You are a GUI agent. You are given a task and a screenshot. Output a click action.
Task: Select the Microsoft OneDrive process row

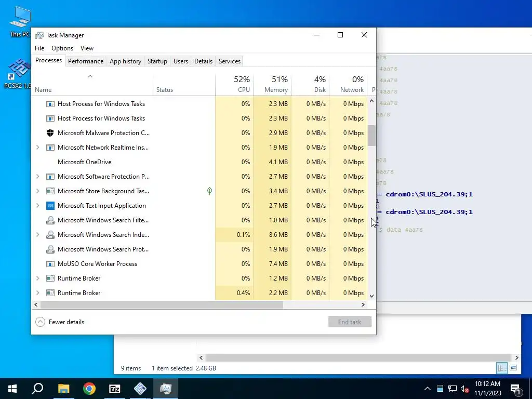[x=199, y=162]
